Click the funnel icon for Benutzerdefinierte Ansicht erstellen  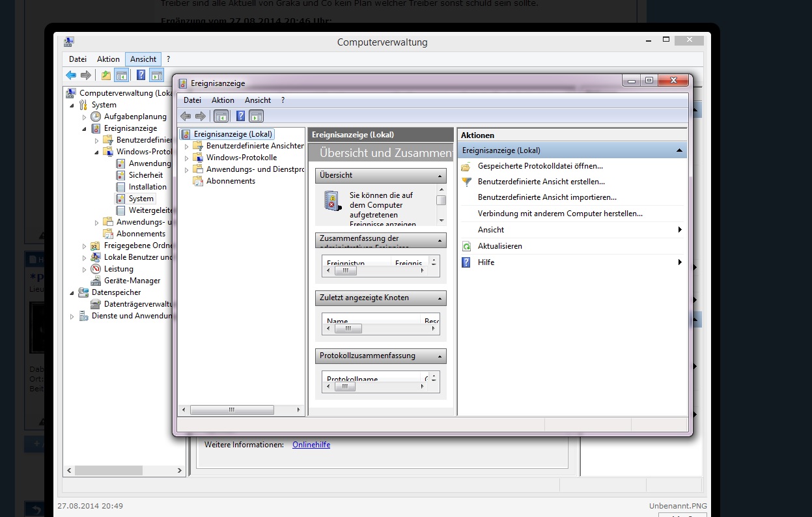click(x=466, y=182)
